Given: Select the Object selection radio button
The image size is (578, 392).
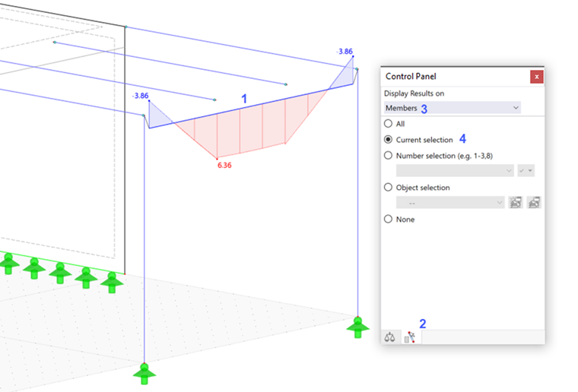Looking at the screenshot, I should pyautogui.click(x=388, y=188).
